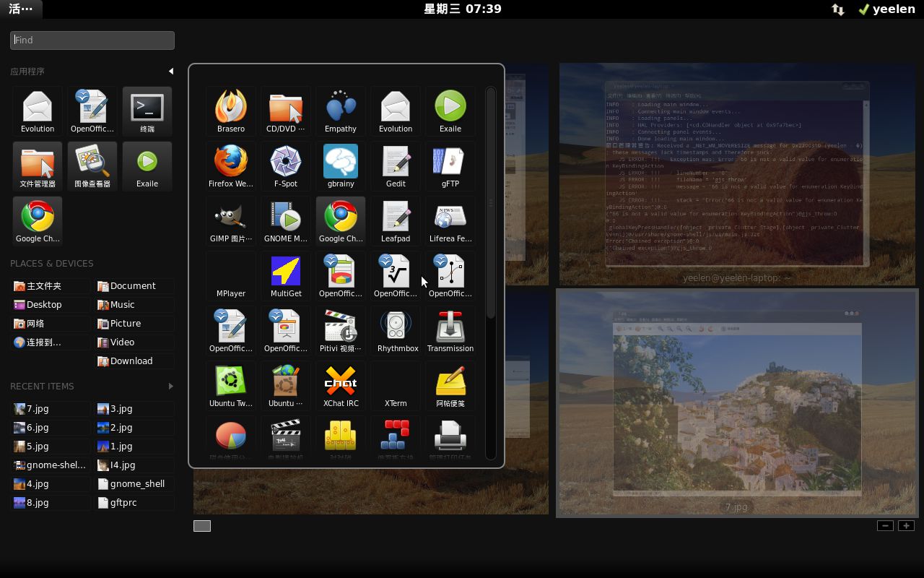
Task: Launch Exaile from the favorites sidebar
Action: (147, 166)
